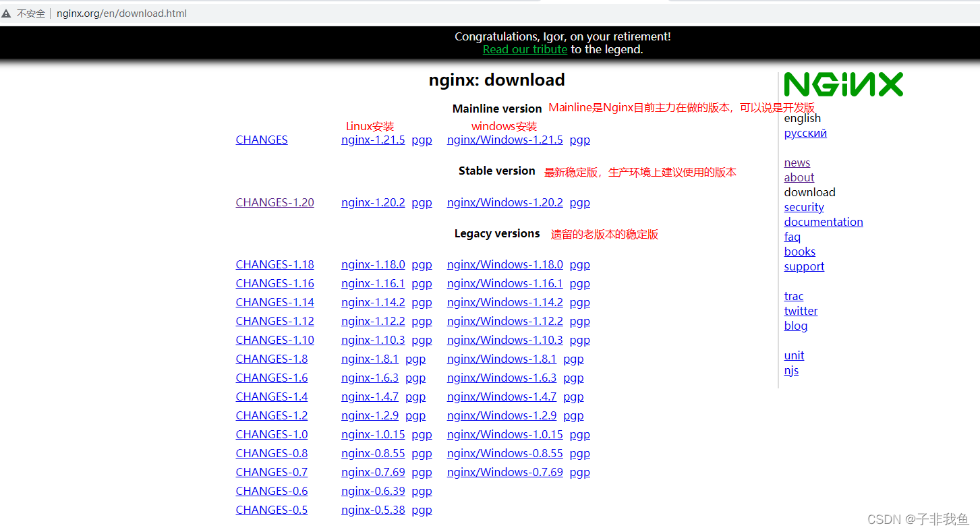This screenshot has width=980, height=532.
Task: Click the nginx/Windows-1.16.1 link
Action: click(505, 283)
